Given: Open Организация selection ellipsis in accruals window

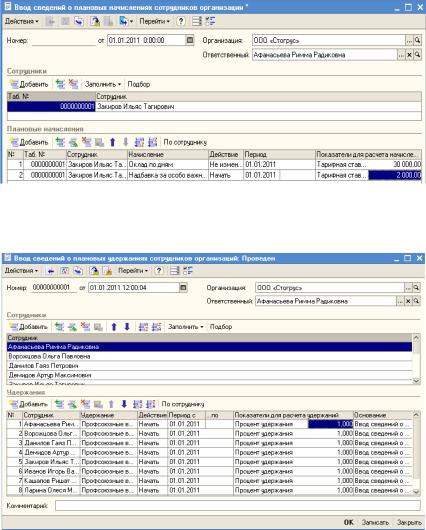Looking at the screenshot, I should coord(409,40).
